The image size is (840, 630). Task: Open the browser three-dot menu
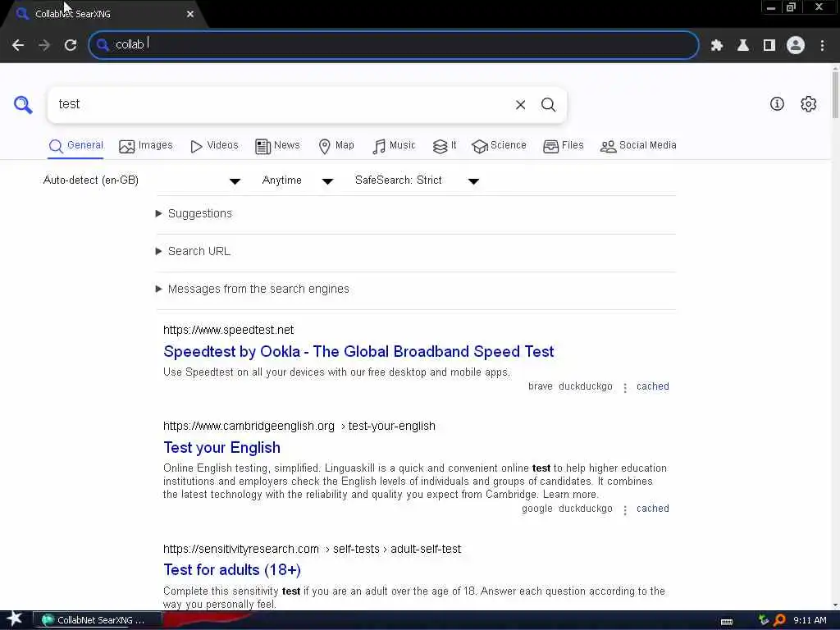click(822, 46)
